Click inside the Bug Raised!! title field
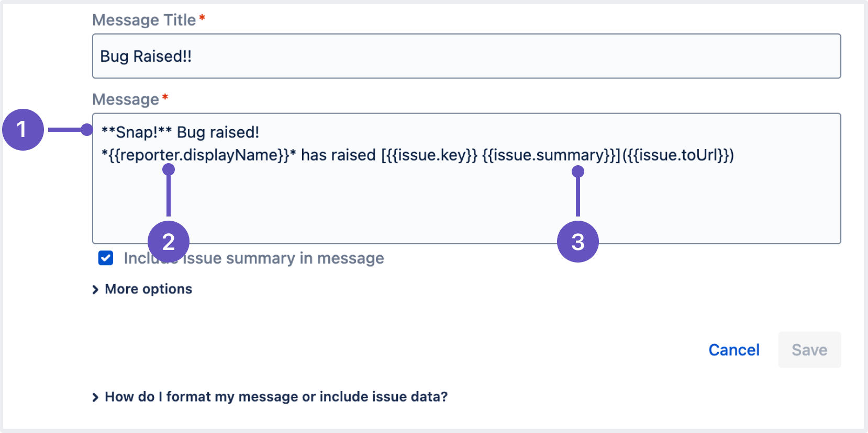 [366, 56]
